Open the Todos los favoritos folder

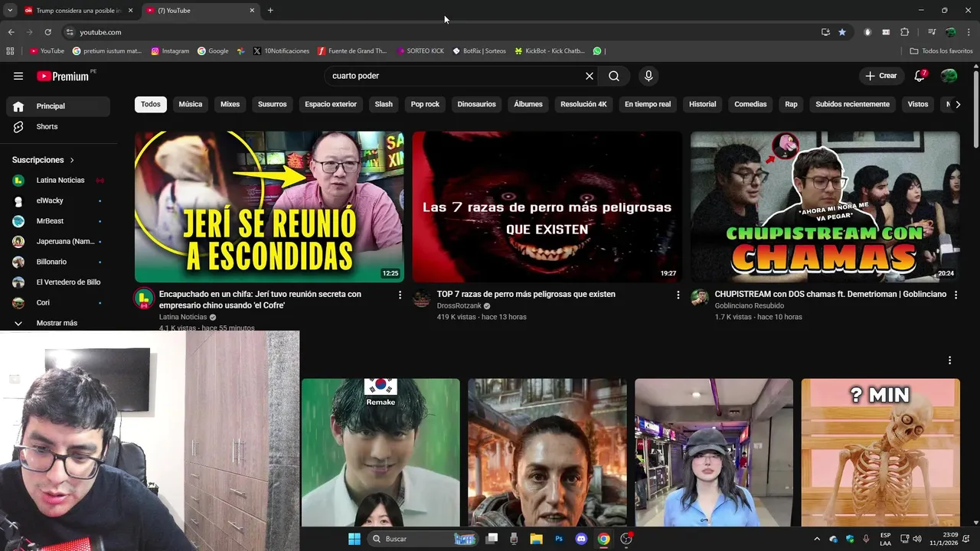click(x=941, y=51)
